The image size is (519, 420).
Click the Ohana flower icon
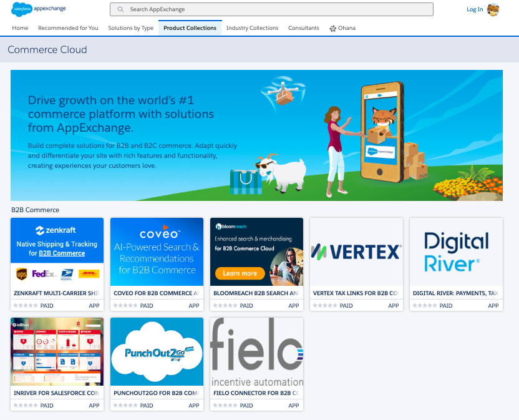coord(332,29)
